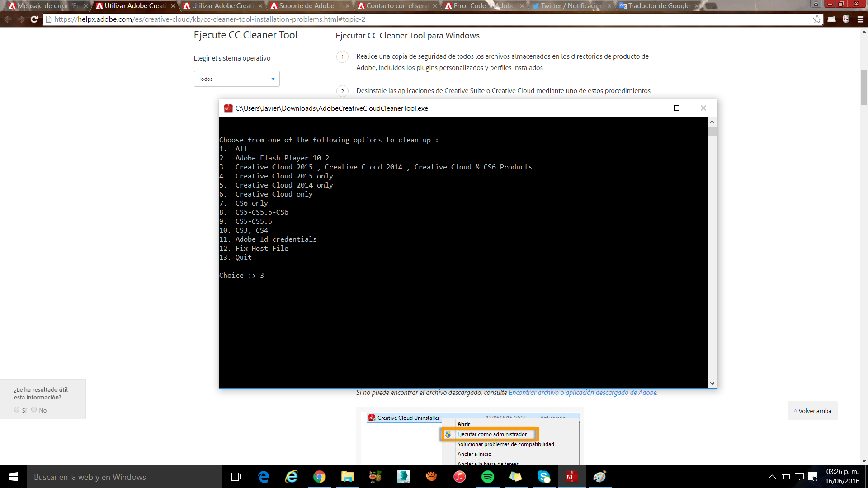This screenshot has width=868, height=488.
Task: Minimize the AdobeCreativeCloudCleanerTool window
Action: [651, 108]
